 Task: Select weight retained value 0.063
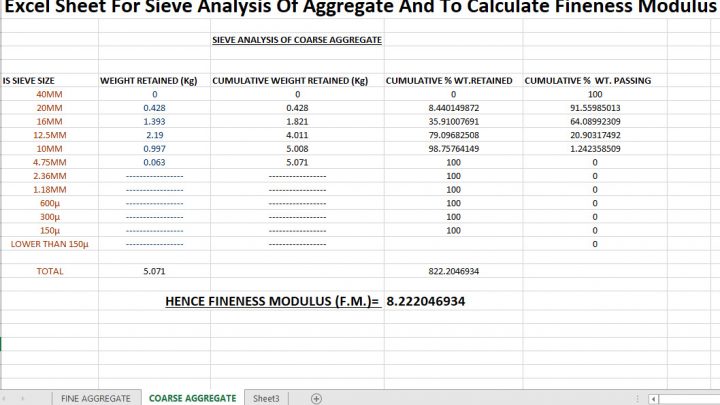pyautogui.click(x=154, y=163)
